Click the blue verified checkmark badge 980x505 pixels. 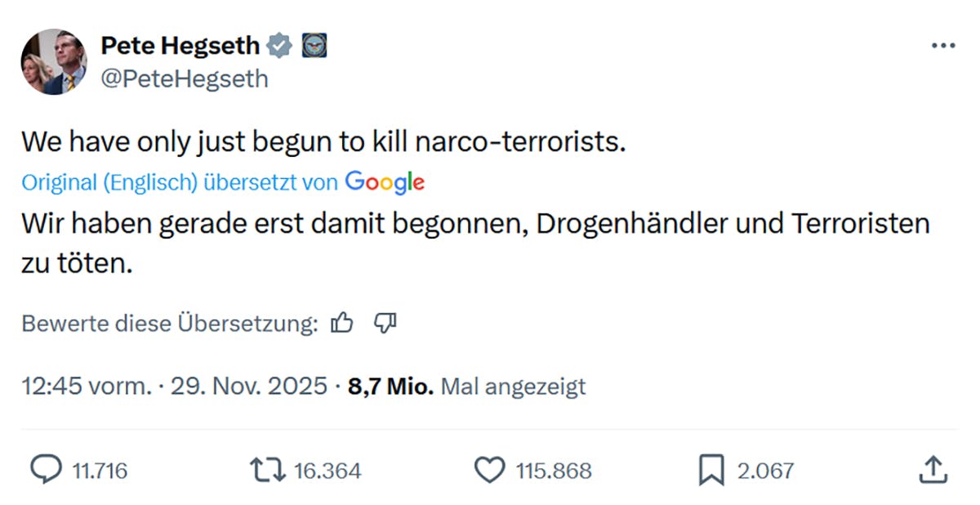point(281,45)
